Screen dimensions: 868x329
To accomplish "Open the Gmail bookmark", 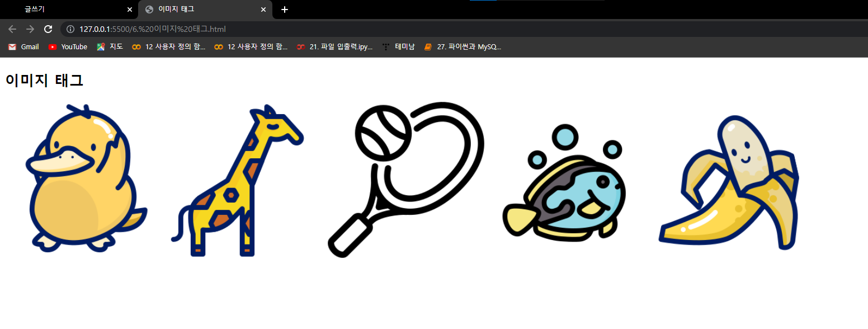I will (23, 47).
